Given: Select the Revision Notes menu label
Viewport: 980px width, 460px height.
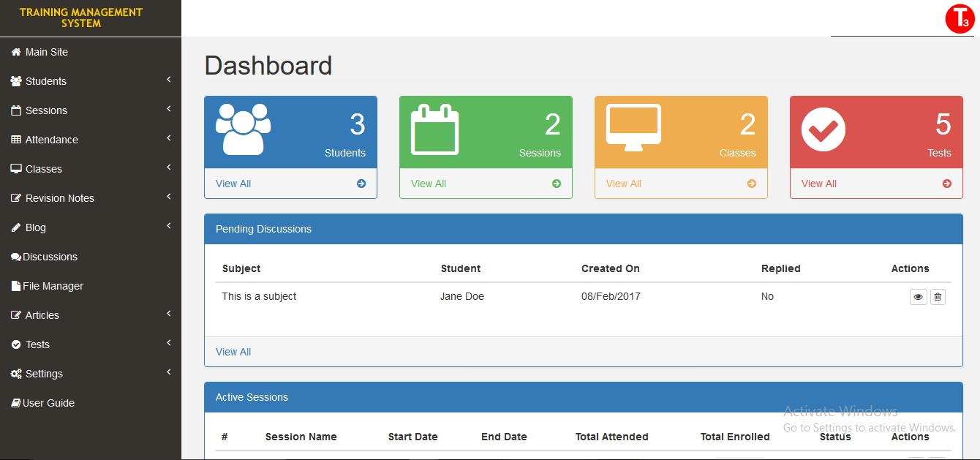Looking at the screenshot, I should pos(60,198).
